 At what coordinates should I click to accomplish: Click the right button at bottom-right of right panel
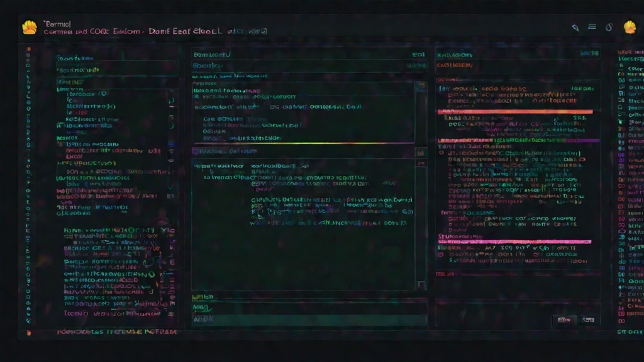coord(589,320)
